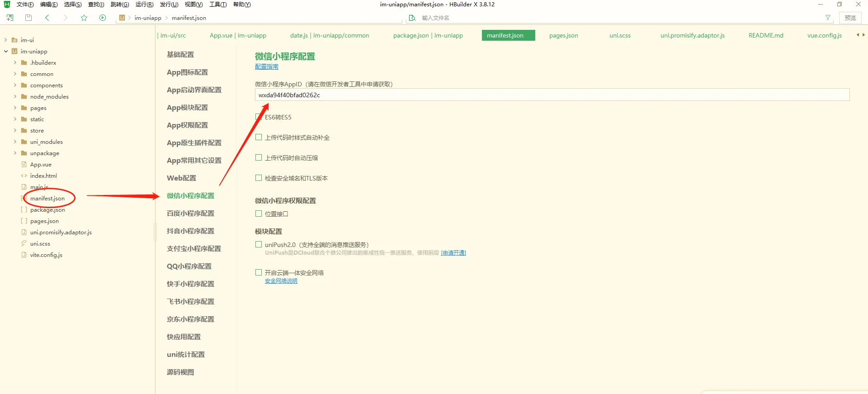Screen dimensions: 868x394
Task: Open uni.promisify.adaptor.js in the tree
Action: coord(61,232)
